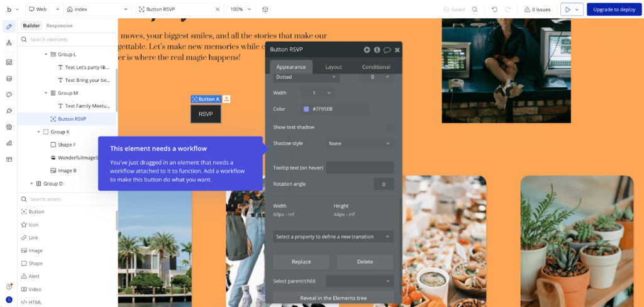The height and width of the screenshot is (307, 644).
Task: Close the Button RSVP property panel
Action: (397, 50)
